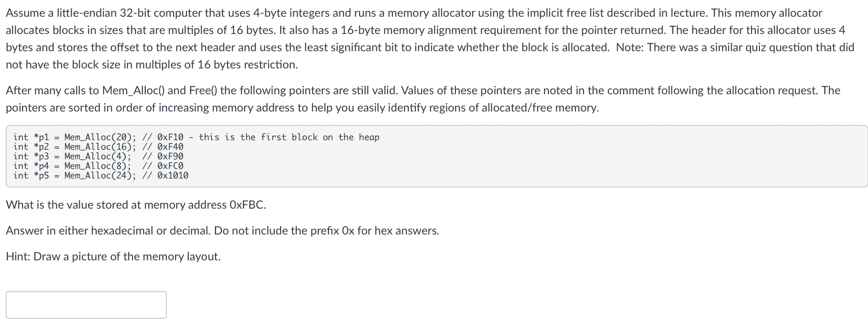This screenshot has height=335, width=868.
Task: Select the comment showing 0x1010
Action: coord(173,176)
